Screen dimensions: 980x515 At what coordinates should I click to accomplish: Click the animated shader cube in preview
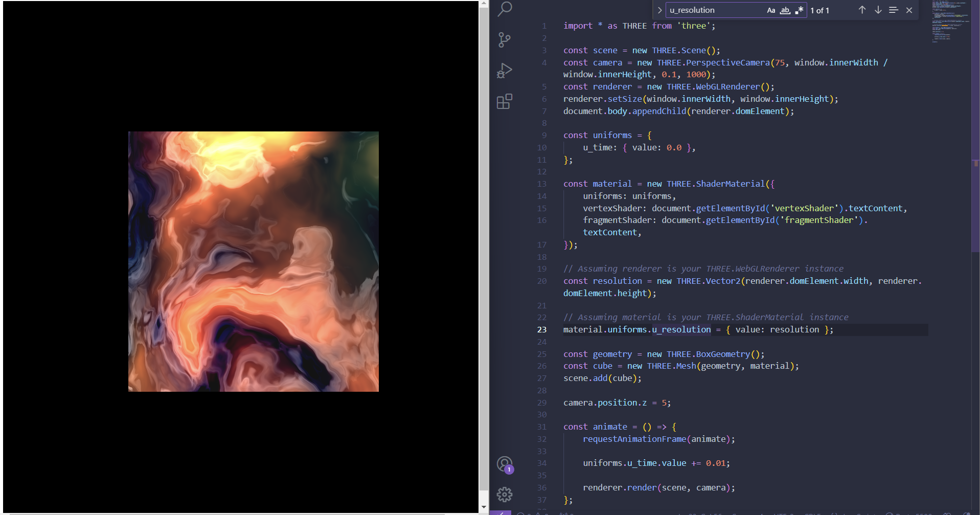tap(254, 261)
